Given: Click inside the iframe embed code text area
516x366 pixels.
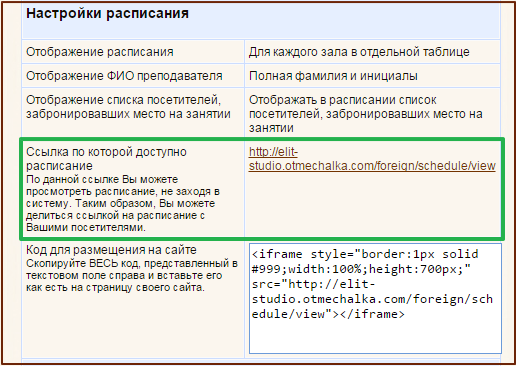Looking at the screenshot, I should (375, 298).
